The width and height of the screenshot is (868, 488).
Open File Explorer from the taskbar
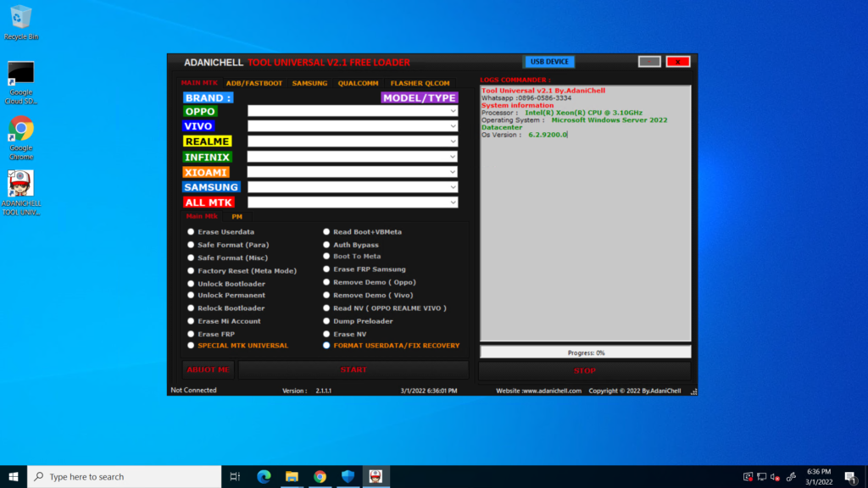coord(292,476)
